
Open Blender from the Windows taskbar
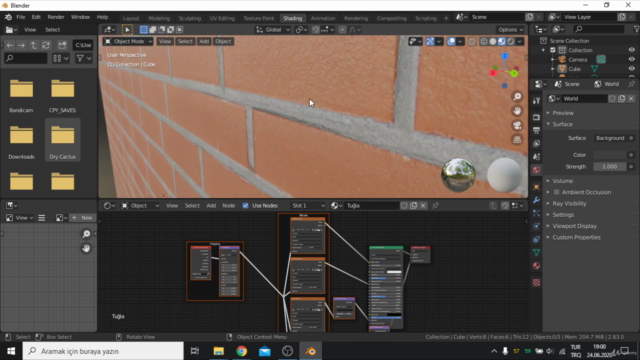(310, 351)
